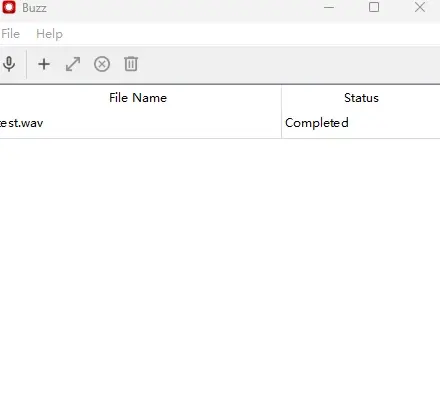Click the red Buzz app logo
The image size is (440, 418).
point(9,7)
